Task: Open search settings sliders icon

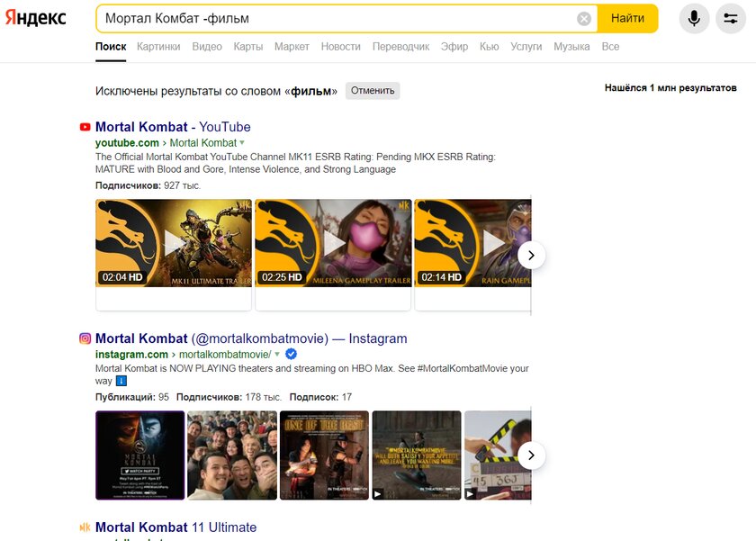Action: click(x=731, y=18)
